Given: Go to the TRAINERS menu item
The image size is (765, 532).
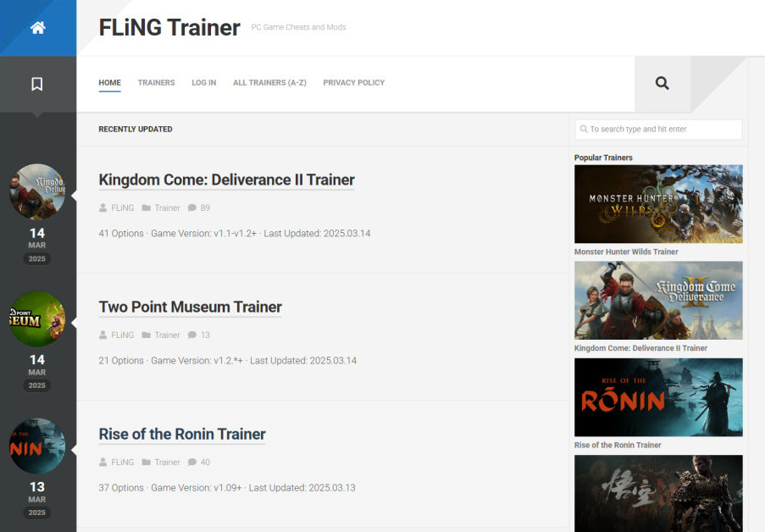Looking at the screenshot, I should coord(156,82).
